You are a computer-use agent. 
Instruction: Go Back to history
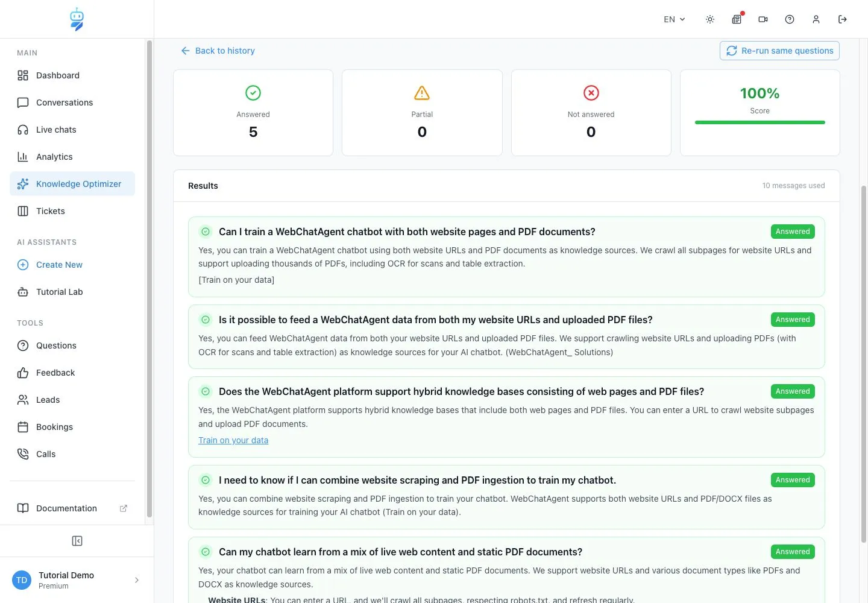[x=218, y=51]
